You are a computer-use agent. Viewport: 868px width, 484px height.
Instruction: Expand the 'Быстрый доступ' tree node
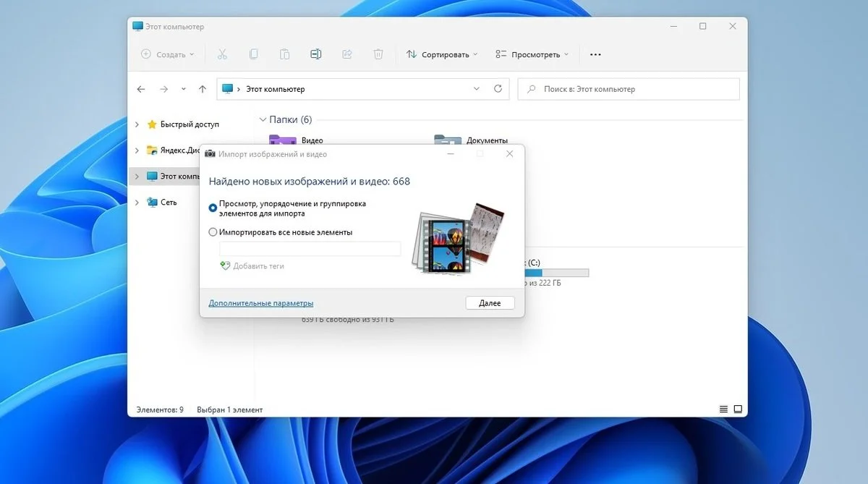pyautogui.click(x=137, y=124)
